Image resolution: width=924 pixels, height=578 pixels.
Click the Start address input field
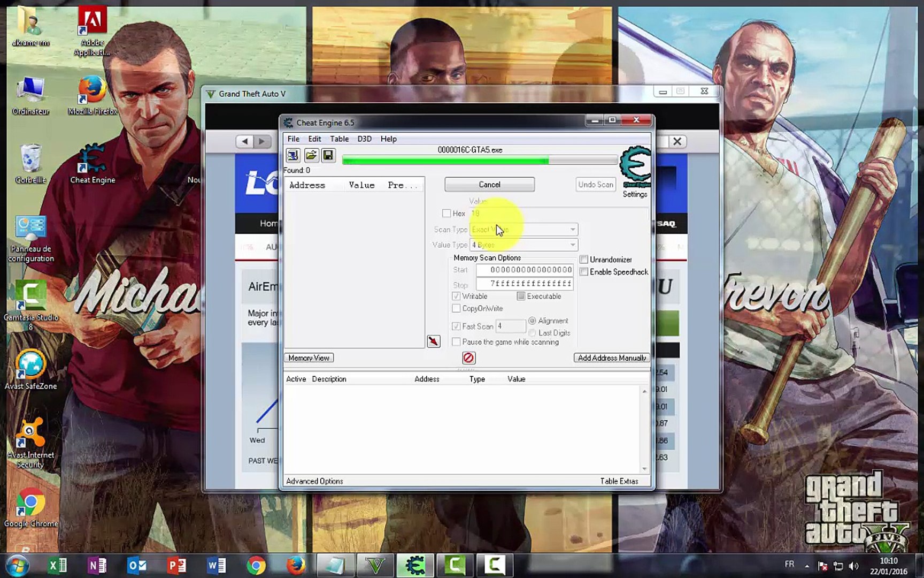point(525,270)
